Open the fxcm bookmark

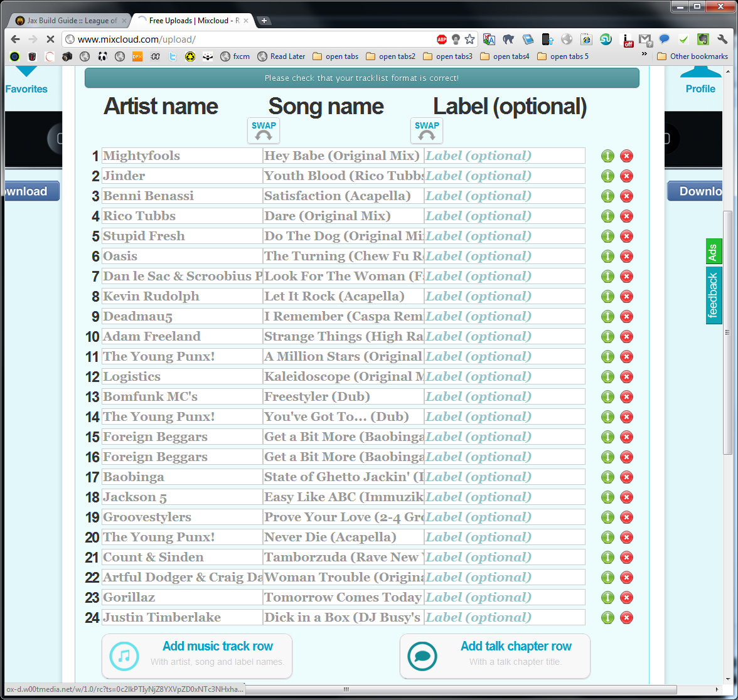coord(235,56)
